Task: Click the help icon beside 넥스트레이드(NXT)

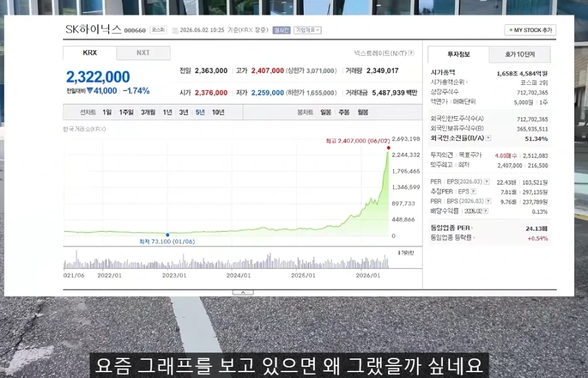Action: [x=411, y=53]
